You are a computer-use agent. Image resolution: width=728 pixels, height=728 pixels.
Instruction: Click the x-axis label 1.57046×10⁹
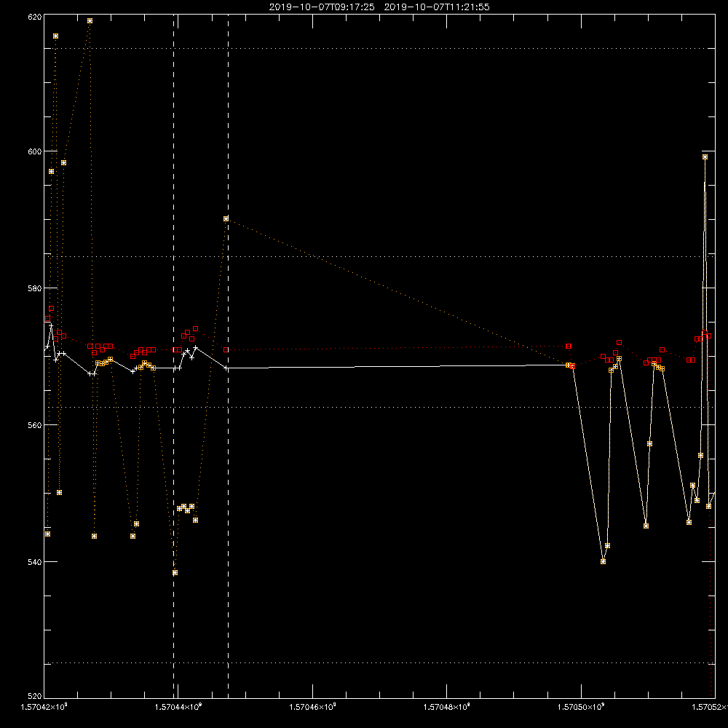[312, 707]
